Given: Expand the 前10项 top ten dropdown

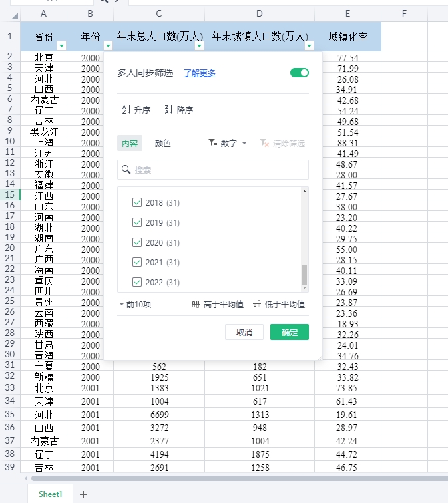Looking at the screenshot, I should pos(135,304).
